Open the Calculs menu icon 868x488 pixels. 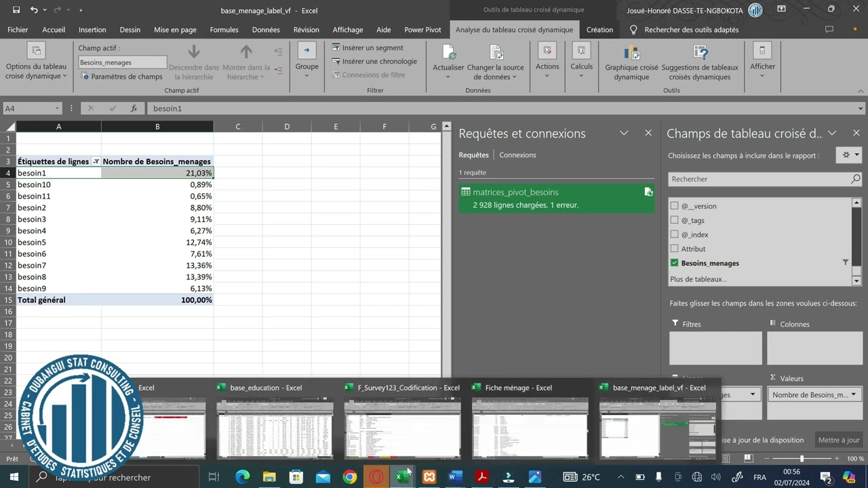tap(581, 51)
